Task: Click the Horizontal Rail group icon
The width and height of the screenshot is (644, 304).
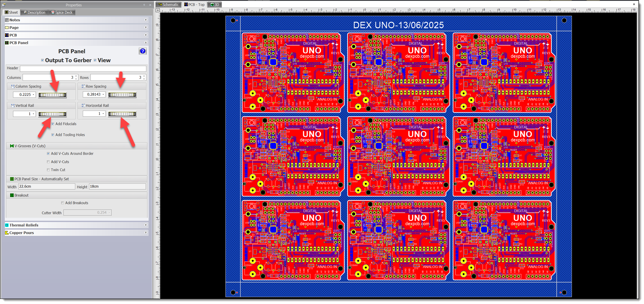Action: (x=83, y=106)
